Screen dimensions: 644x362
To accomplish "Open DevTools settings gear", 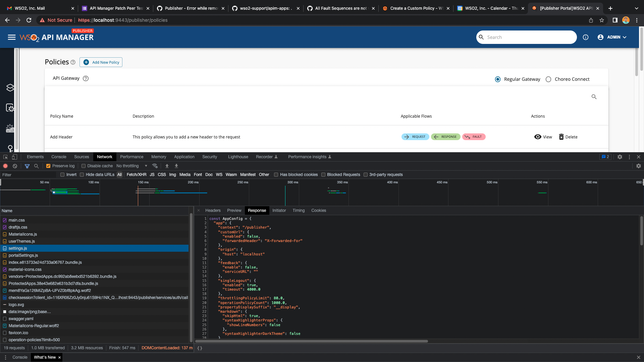I will coord(620,157).
